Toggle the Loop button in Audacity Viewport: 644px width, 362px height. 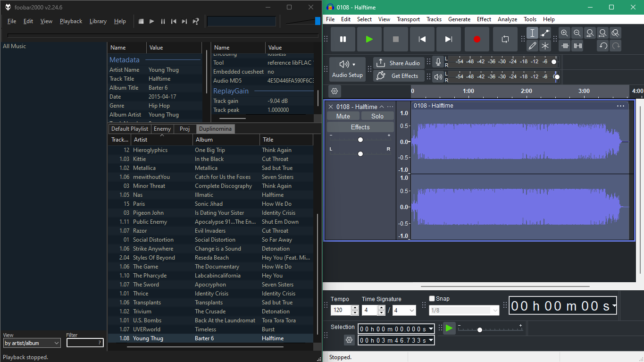505,39
